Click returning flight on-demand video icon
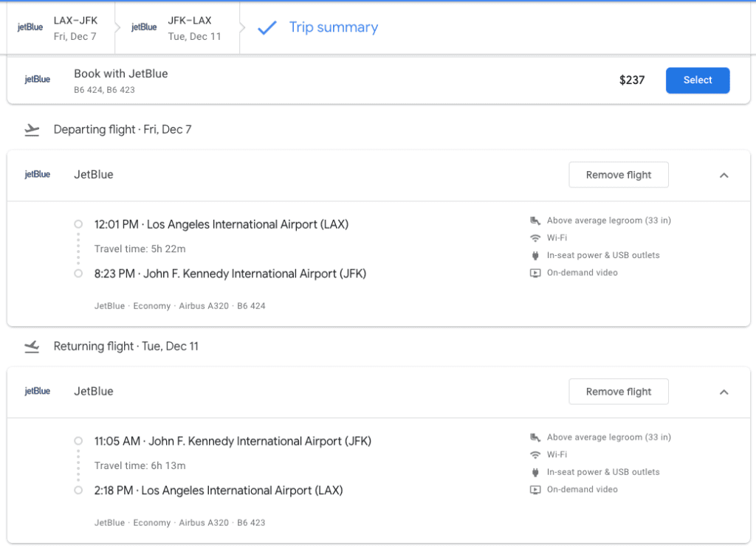 pos(535,490)
